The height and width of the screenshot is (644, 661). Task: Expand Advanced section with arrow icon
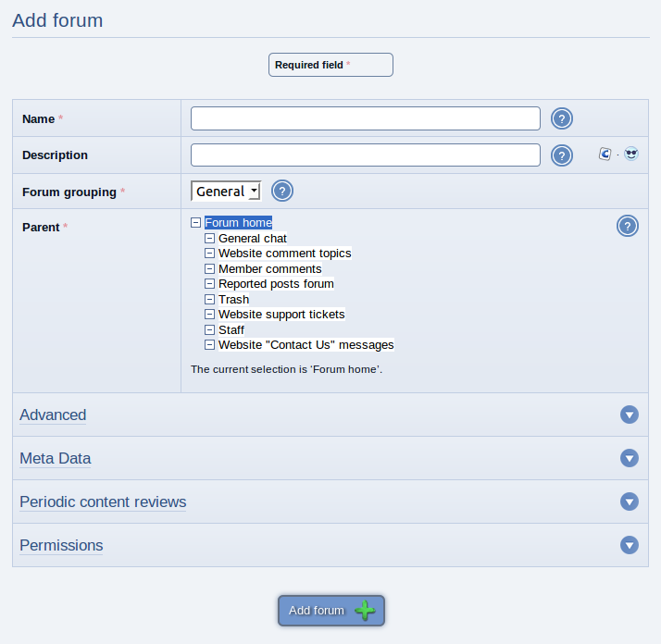coord(629,415)
